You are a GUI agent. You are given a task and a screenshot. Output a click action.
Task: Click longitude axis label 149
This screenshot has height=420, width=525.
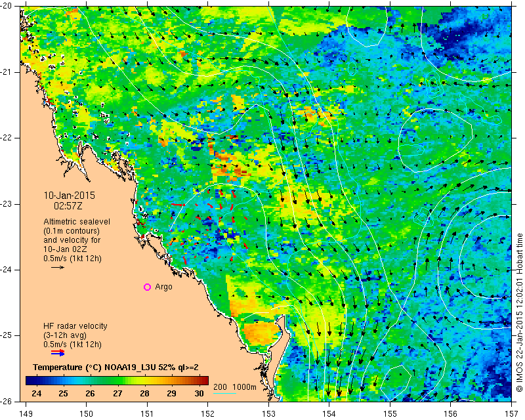[26, 413]
